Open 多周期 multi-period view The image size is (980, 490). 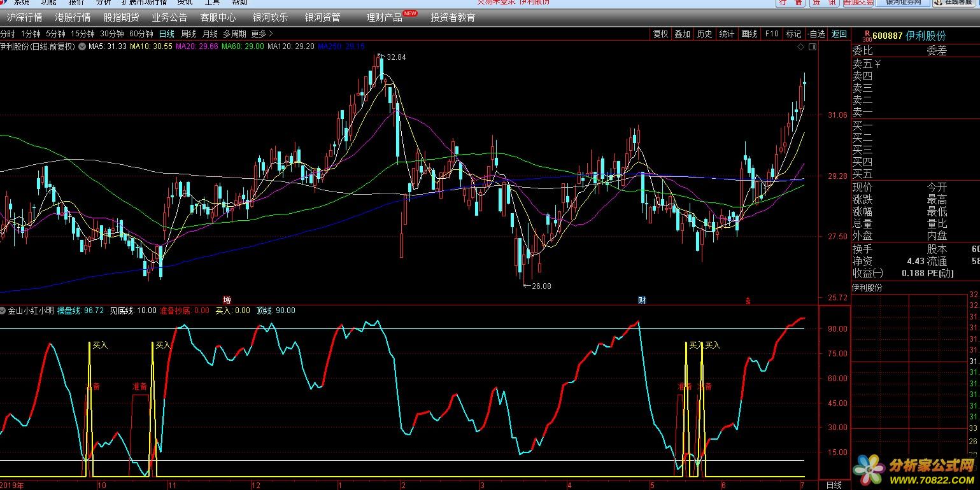[x=234, y=34]
